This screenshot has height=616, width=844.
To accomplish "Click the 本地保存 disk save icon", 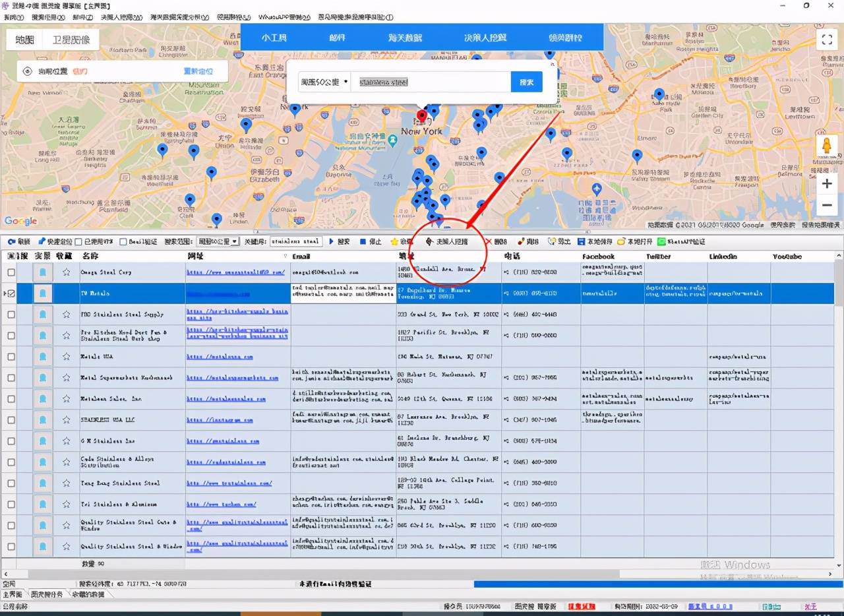I will point(582,242).
